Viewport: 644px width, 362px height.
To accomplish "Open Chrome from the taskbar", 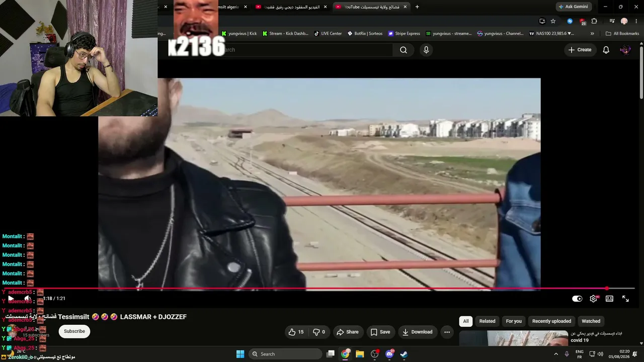I will [x=345, y=354].
